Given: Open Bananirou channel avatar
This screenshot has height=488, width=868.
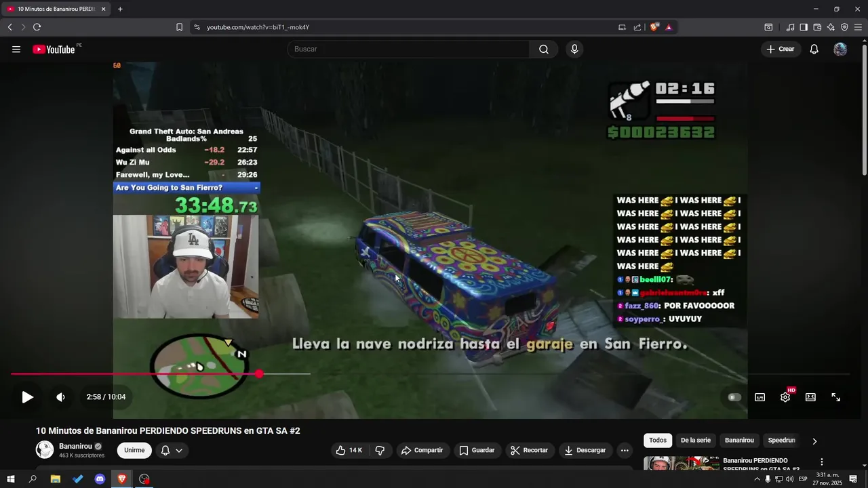Looking at the screenshot, I should click(x=45, y=449).
